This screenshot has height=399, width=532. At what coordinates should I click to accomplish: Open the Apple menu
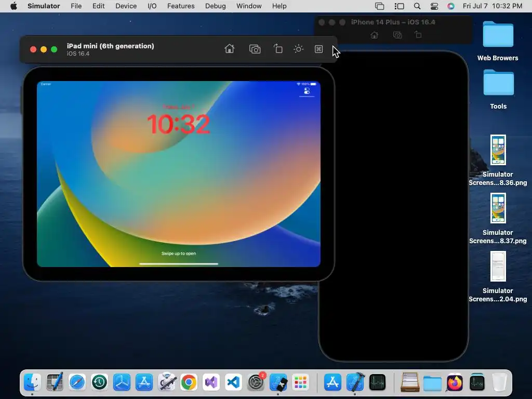(14, 6)
